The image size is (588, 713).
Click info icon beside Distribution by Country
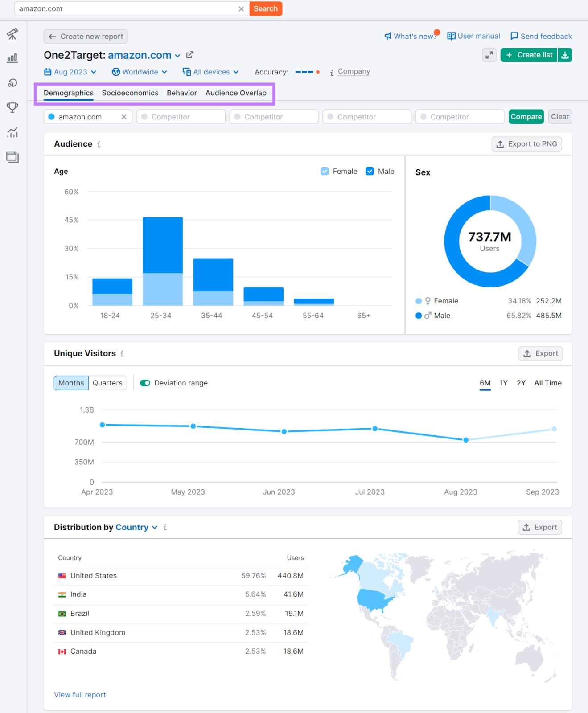(x=165, y=527)
